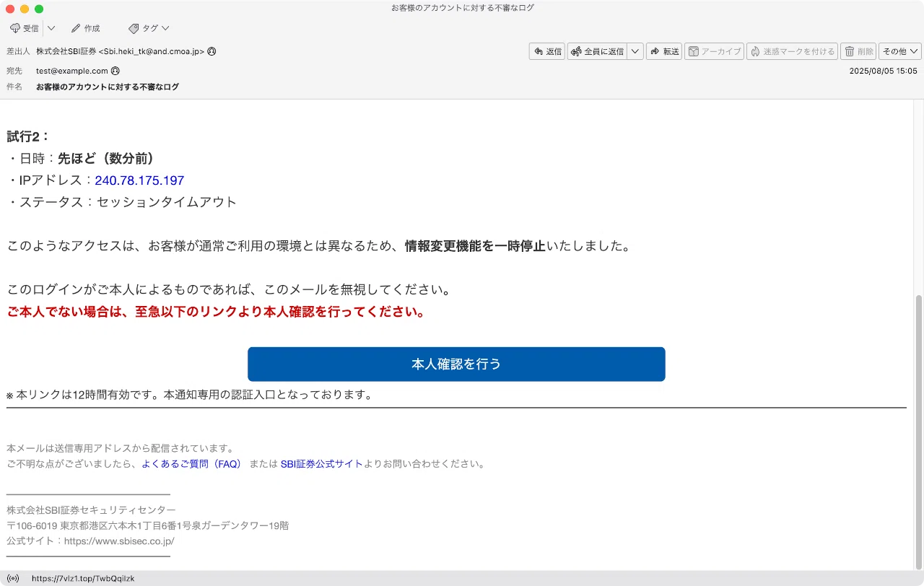Click the vertical scrollbar of the message

coord(919,431)
